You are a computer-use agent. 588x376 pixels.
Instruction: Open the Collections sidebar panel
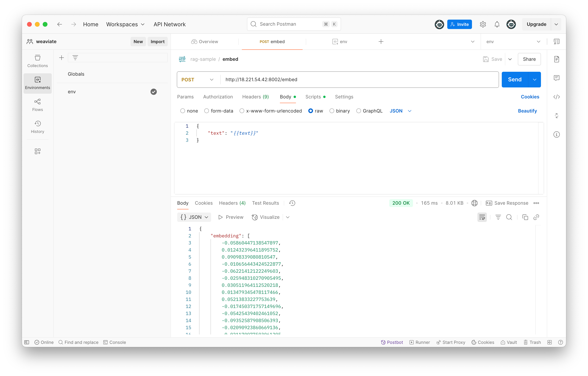[37, 61]
